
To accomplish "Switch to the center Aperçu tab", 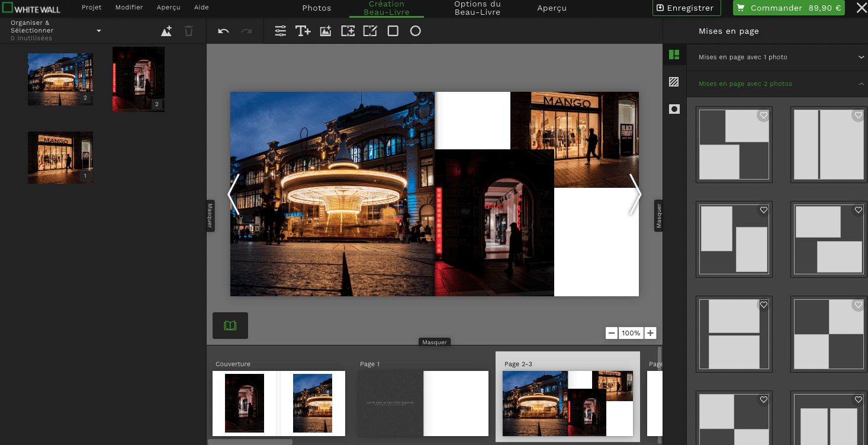I will (552, 8).
